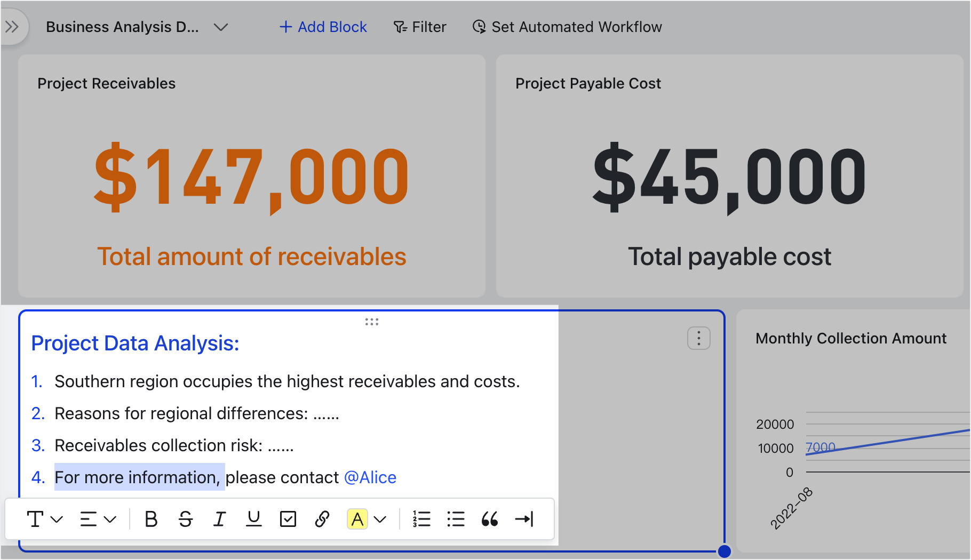Click the Monthly Collection Amount chart title
The image size is (971, 560).
(x=851, y=339)
